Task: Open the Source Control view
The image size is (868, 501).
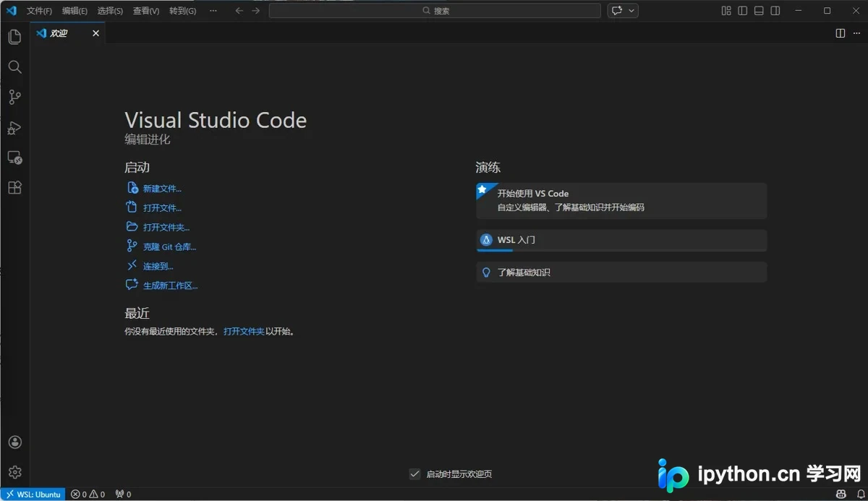Action: pos(14,97)
